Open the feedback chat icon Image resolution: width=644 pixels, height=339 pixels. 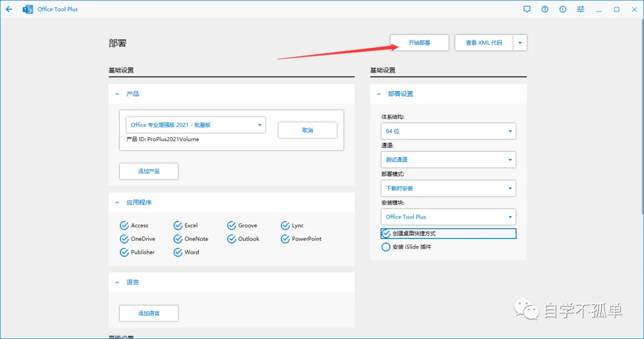coord(527,9)
